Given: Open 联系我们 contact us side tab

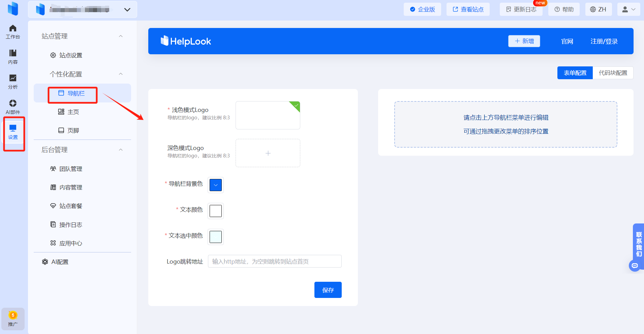Looking at the screenshot, I should pos(639,244).
